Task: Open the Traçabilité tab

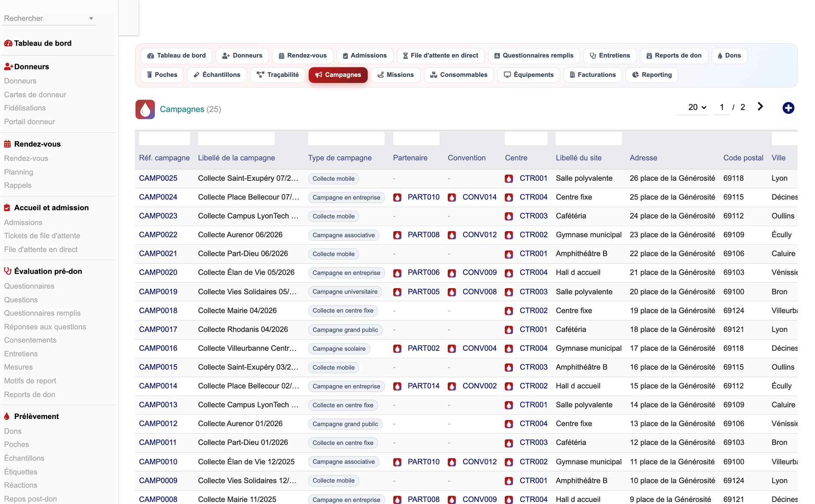Action: [x=278, y=75]
